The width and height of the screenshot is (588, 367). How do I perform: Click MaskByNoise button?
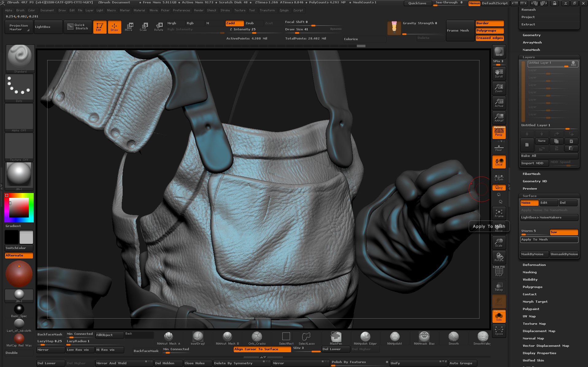click(x=534, y=254)
